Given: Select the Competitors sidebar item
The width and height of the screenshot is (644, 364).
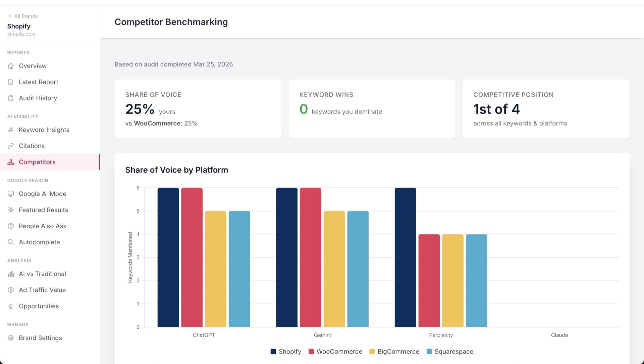Looking at the screenshot, I should (50, 162).
